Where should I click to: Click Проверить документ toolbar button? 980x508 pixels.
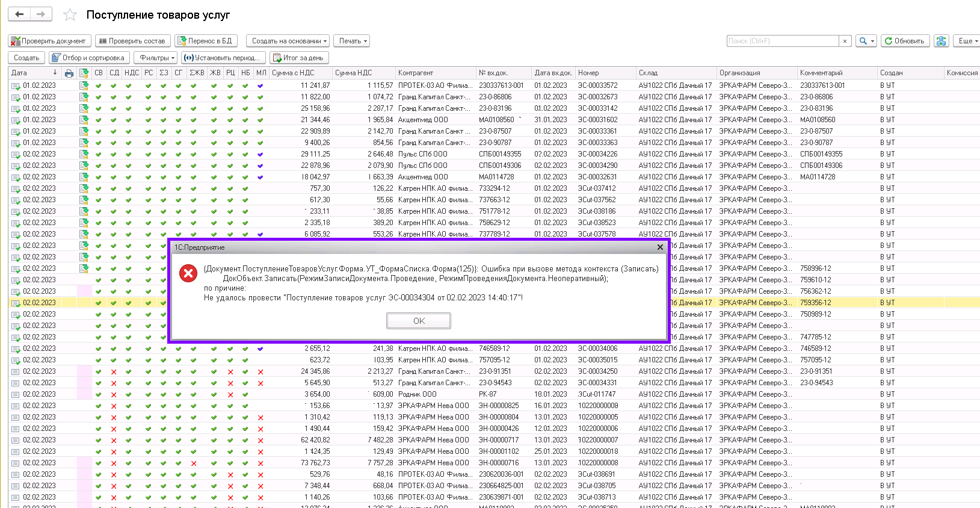pyautogui.click(x=49, y=41)
